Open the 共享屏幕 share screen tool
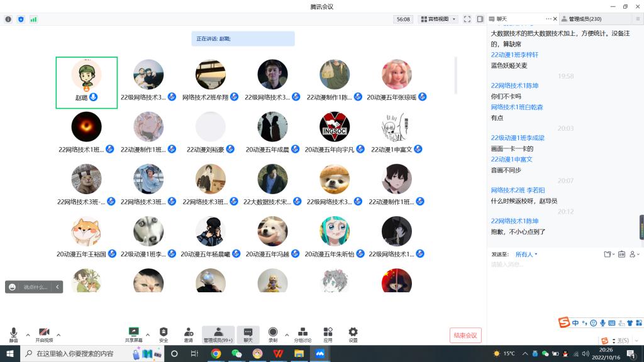644x362 pixels. [133, 334]
